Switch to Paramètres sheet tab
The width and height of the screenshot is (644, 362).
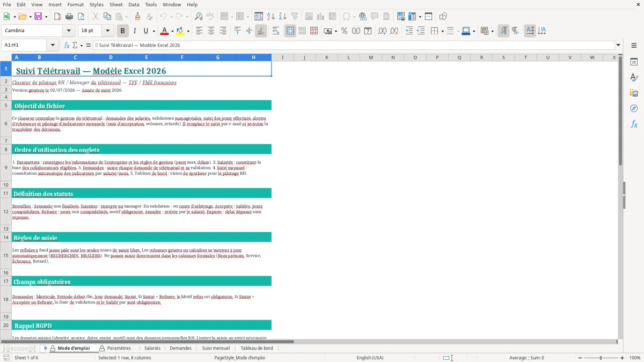click(119, 348)
